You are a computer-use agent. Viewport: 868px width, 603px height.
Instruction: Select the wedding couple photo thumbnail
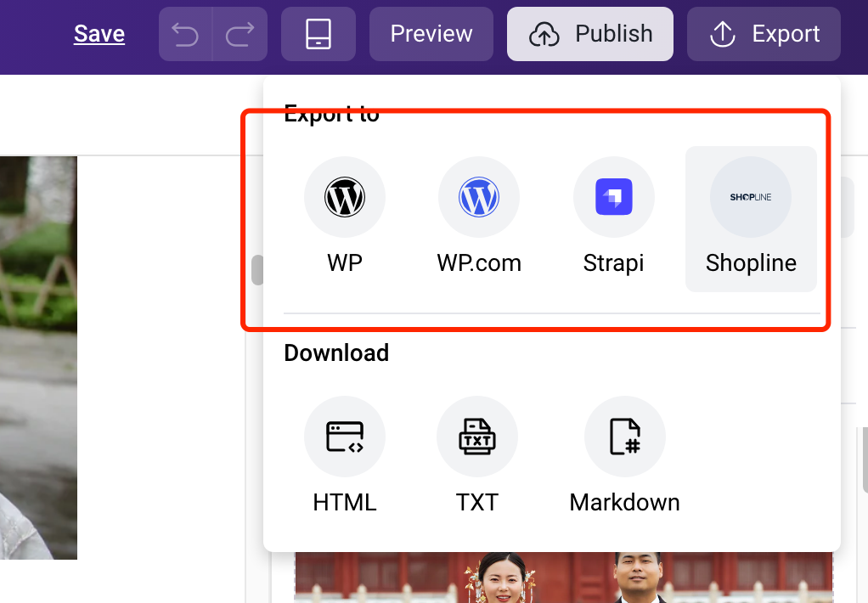tap(564, 577)
